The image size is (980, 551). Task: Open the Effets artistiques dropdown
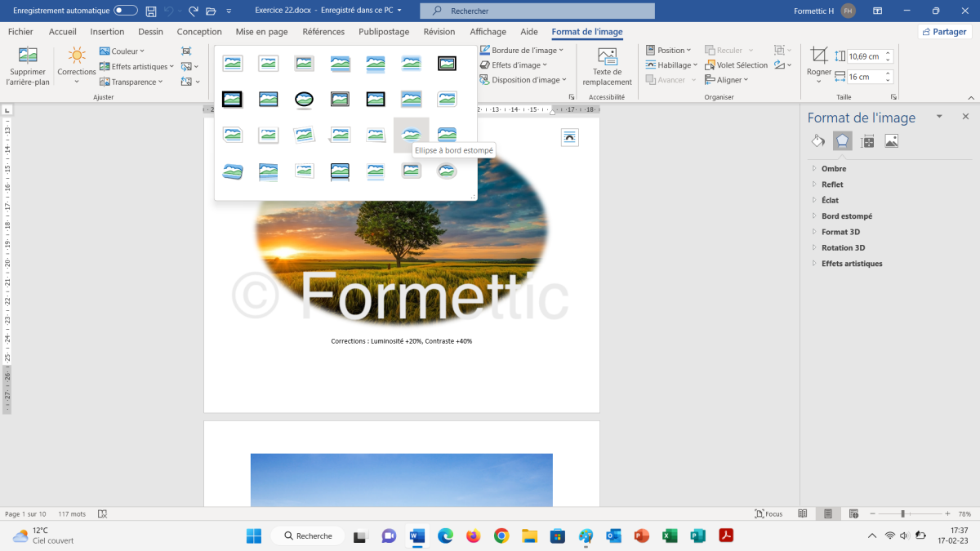[136, 66]
